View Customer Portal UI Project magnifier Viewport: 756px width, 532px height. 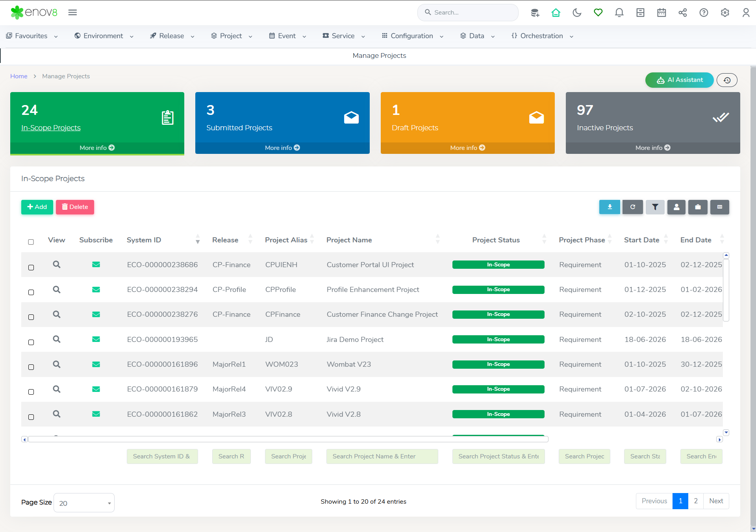point(57,264)
